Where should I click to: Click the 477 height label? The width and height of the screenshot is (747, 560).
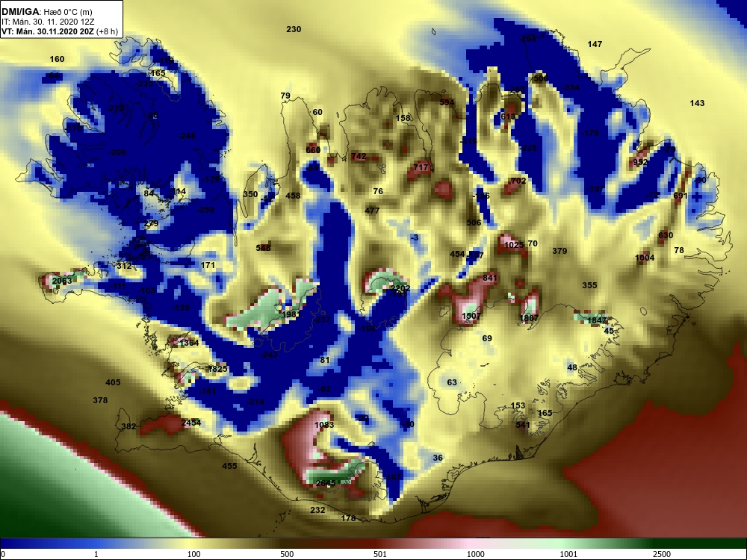pyautogui.click(x=372, y=211)
